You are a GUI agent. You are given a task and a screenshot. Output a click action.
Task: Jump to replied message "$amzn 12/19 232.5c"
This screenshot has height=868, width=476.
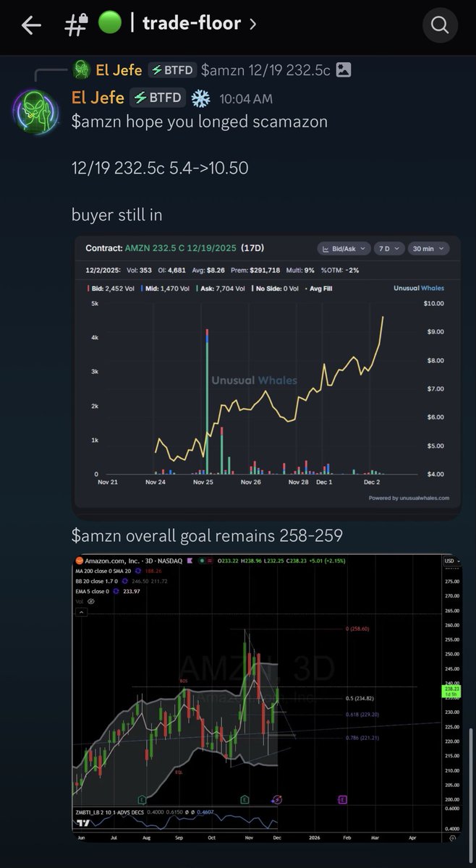pos(265,70)
